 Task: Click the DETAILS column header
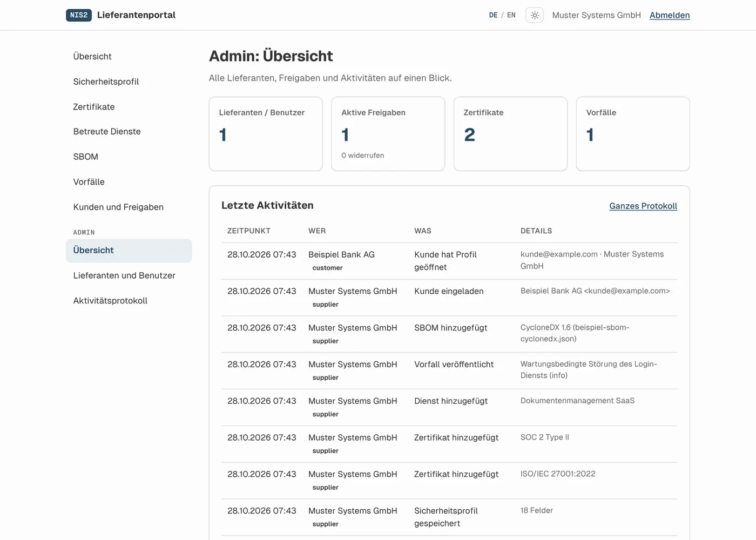536,231
